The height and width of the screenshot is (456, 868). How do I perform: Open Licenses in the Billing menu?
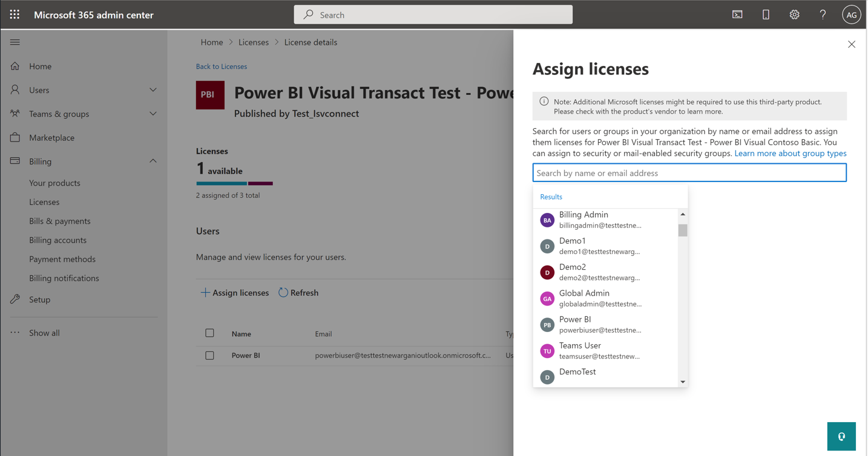[x=44, y=202]
